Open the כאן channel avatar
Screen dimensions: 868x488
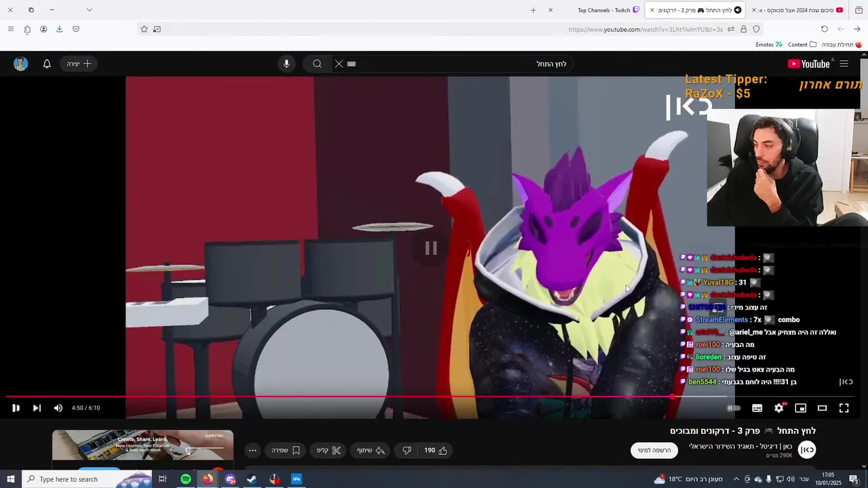click(807, 450)
